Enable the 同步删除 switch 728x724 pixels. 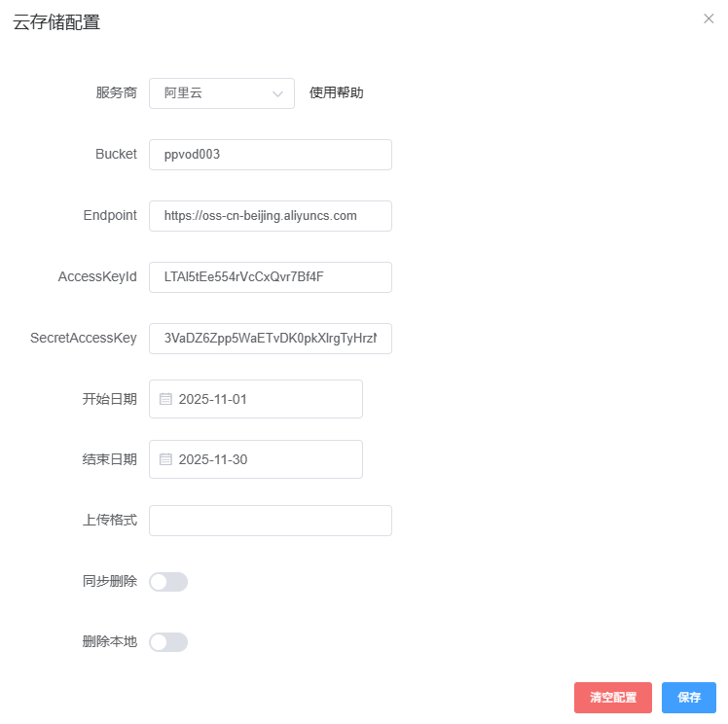167,582
